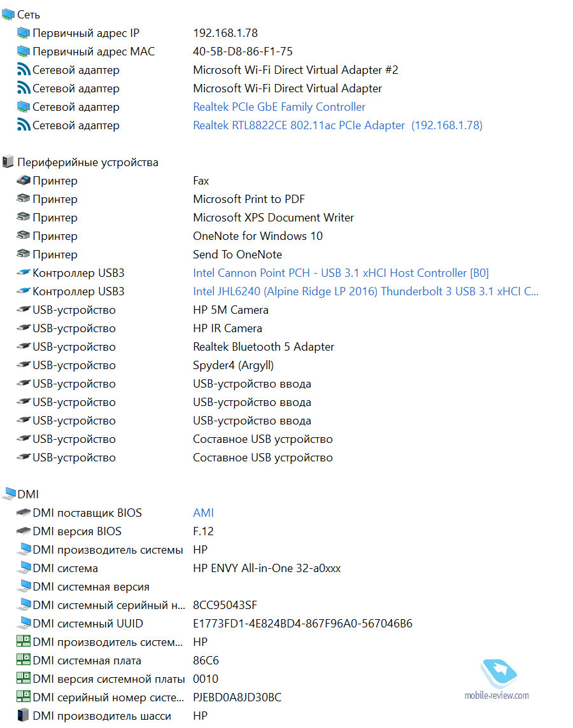Select the system board value 86C6
573x728 pixels.
click(206, 660)
